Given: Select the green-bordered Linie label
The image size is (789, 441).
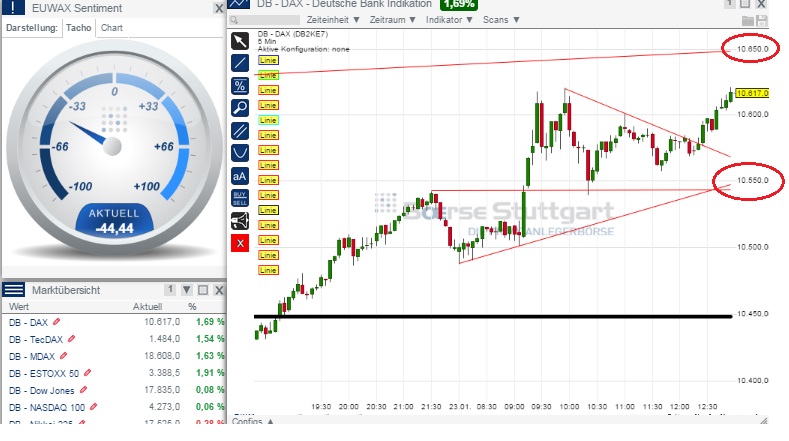Looking at the screenshot, I should pos(268,75).
